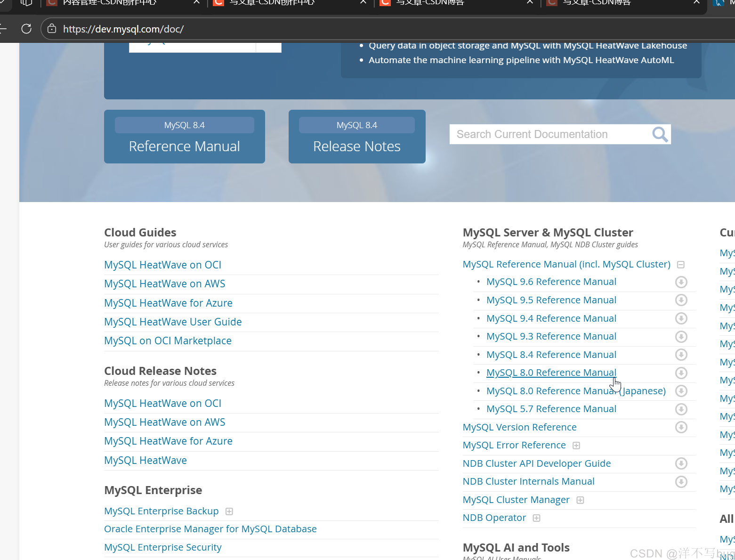Expand the MySQL Error Reference section
This screenshot has height=560, width=735.
576,446
